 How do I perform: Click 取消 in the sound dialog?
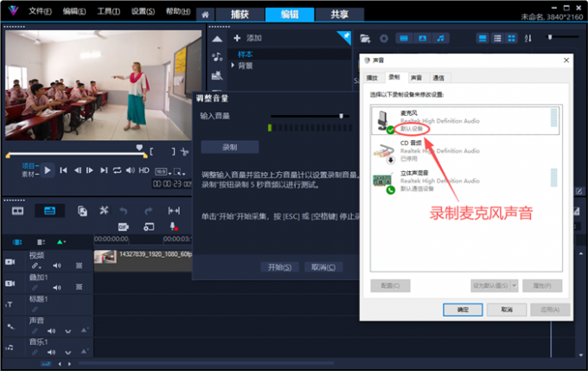point(507,310)
